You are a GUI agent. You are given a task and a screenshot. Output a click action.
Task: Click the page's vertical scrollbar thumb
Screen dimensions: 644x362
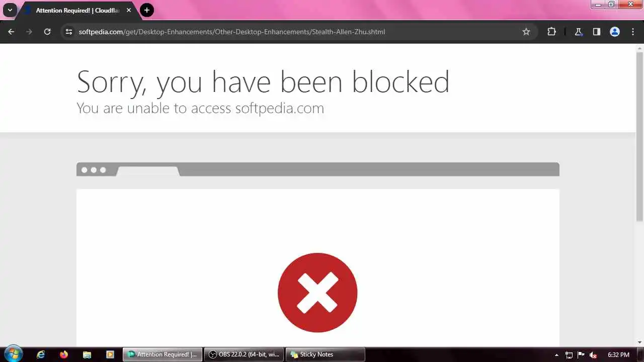[639, 136]
